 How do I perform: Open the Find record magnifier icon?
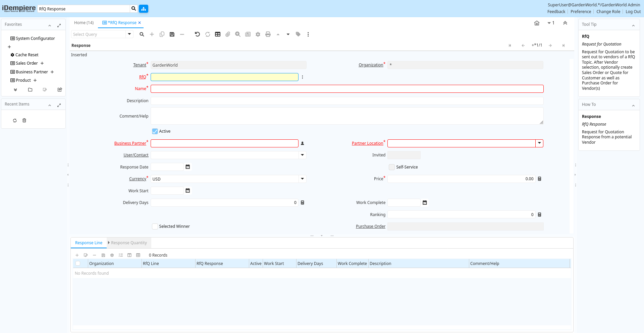pos(142,34)
